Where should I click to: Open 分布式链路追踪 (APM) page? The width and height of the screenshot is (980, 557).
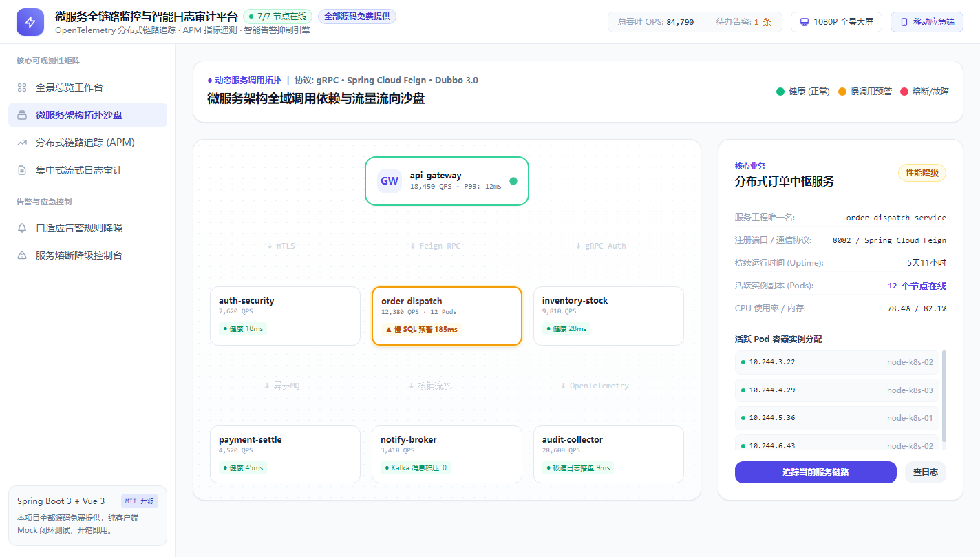tap(87, 143)
